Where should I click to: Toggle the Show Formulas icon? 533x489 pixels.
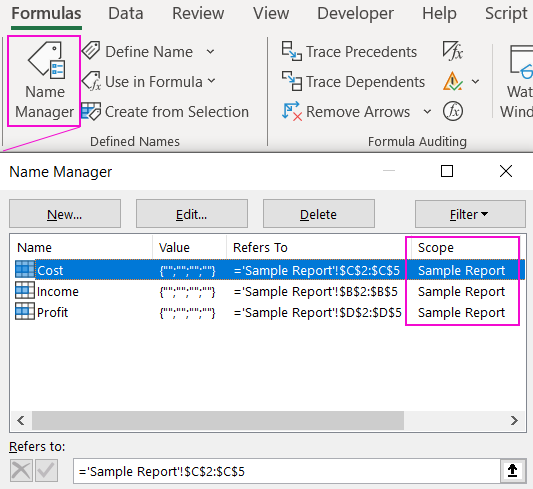452,51
